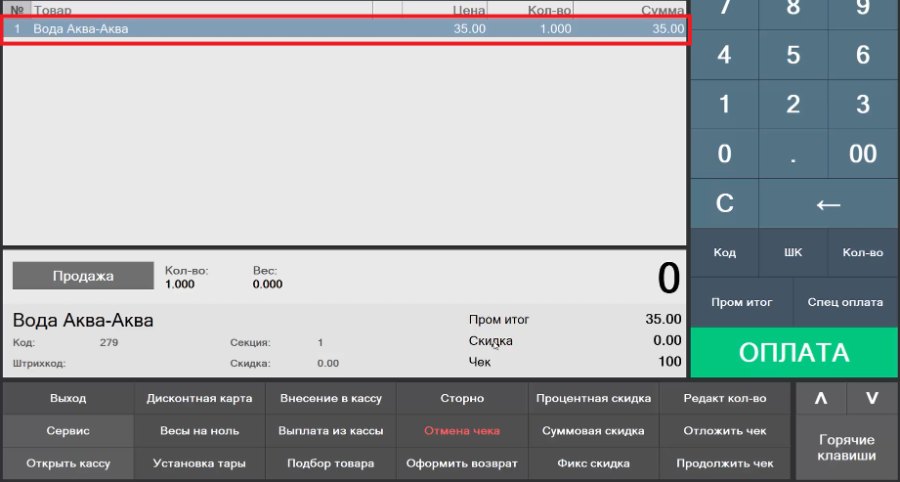
Task: Tap the decimal point key
Action: [793, 154]
